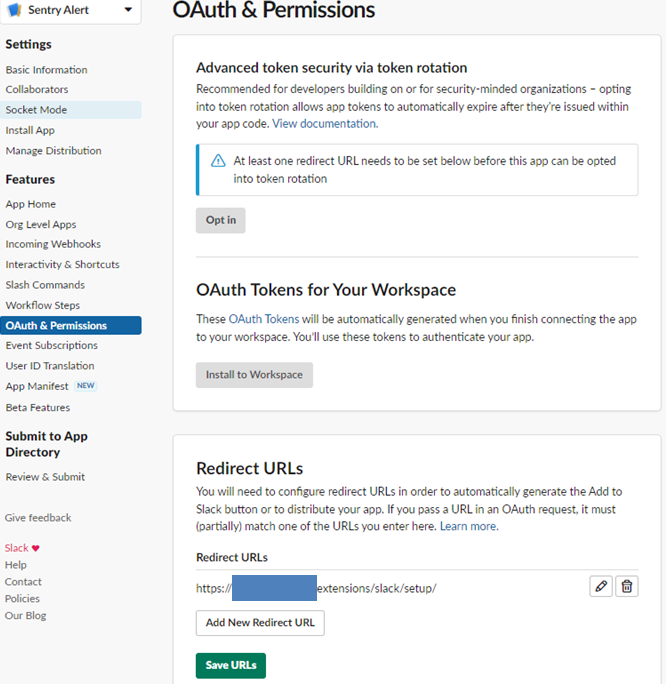Open the OAuth Tokens link

[x=264, y=319]
